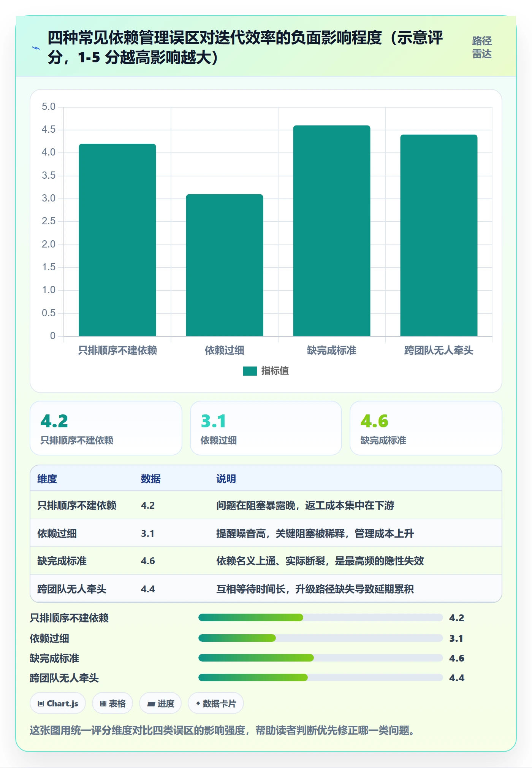This screenshot has width=532, height=768.
Task: Click table value 4.4 in 数据 column
Action: point(148,589)
